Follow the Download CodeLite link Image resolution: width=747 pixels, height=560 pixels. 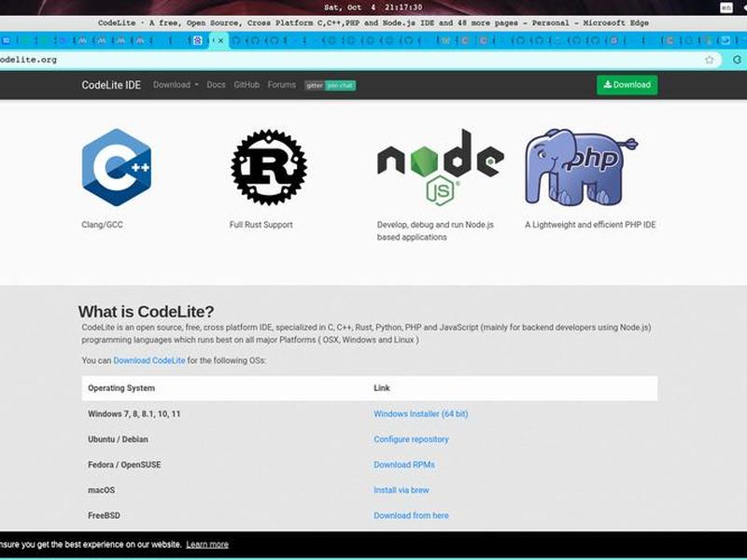(149, 360)
